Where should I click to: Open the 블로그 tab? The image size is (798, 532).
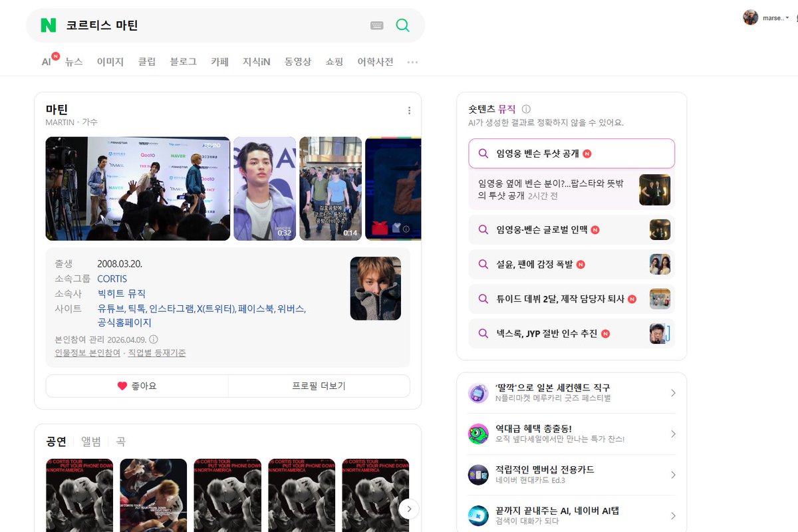[184, 62]
